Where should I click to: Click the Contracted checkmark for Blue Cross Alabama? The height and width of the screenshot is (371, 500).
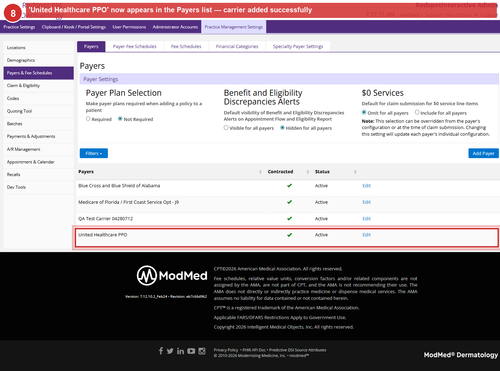tap(289, 186)
